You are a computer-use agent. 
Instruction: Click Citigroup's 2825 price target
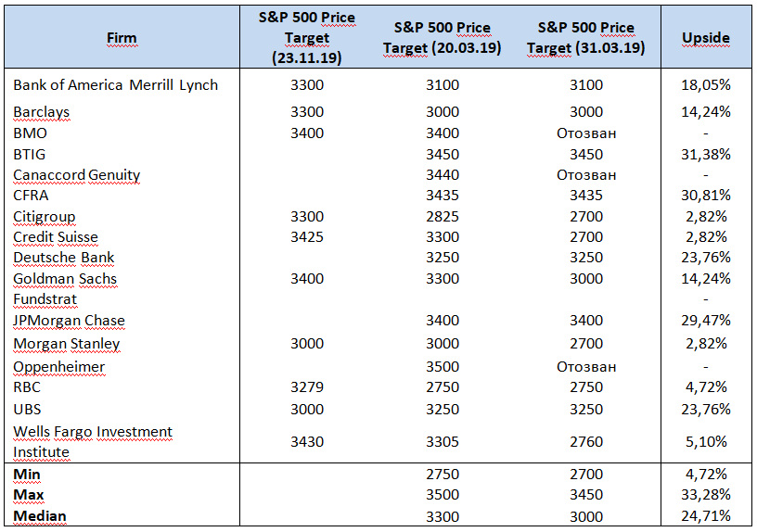click(x=442, y=217)
